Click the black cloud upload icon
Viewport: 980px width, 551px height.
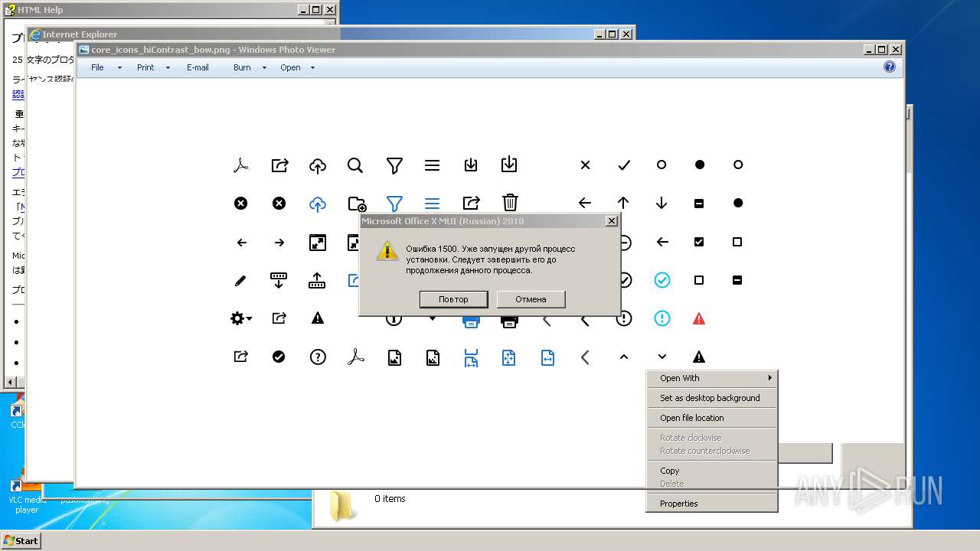[x=318, y=165]
